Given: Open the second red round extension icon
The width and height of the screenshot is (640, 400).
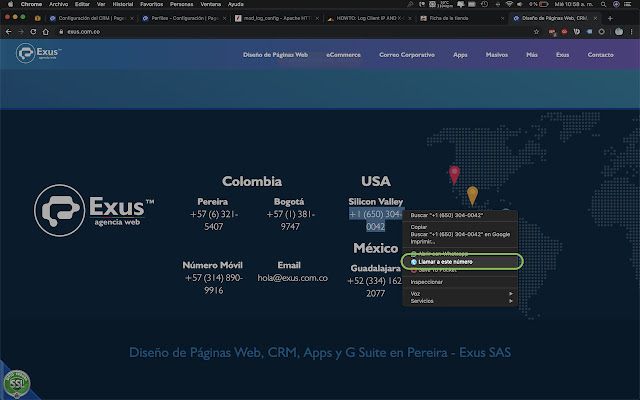Looking at the screenshot, I should click(564, 31).
